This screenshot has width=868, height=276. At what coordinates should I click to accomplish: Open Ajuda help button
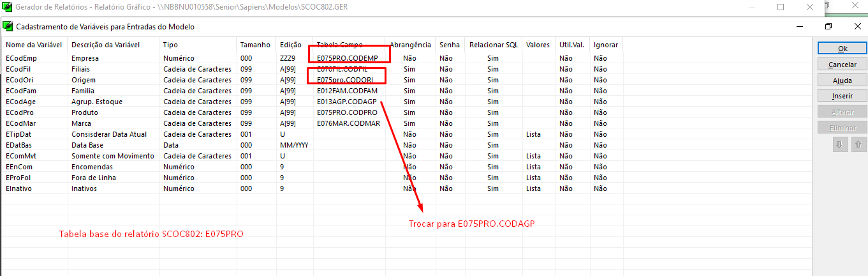[842, 80]
